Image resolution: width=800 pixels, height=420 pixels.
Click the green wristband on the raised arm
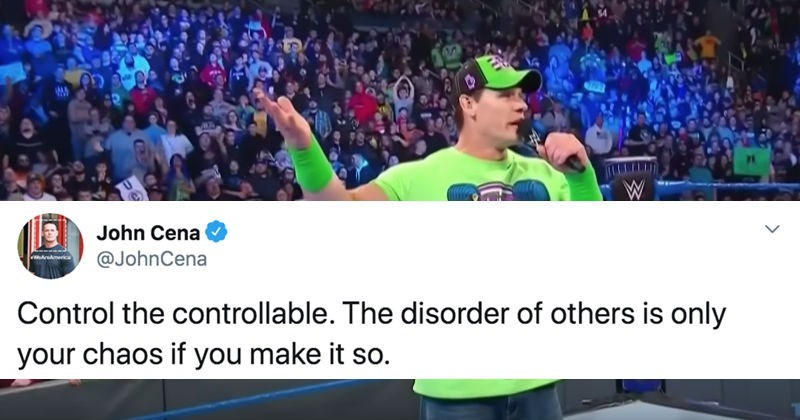click(311, 164)
